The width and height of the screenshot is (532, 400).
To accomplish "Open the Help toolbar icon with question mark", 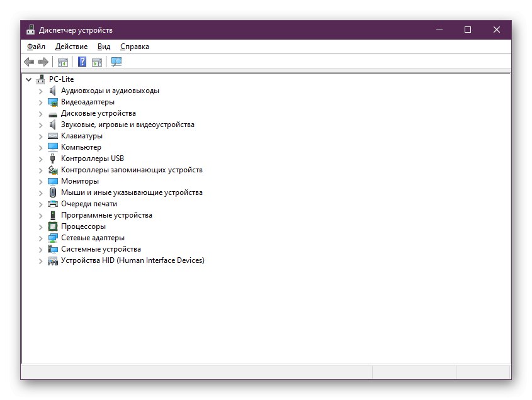I will click(82, 62).
